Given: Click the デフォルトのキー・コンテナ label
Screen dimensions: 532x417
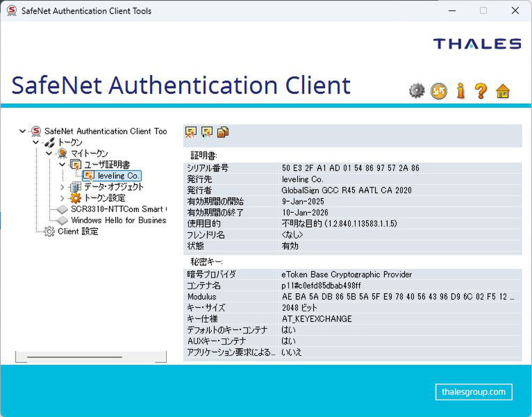Looking at the screenshot, I should (x=227, y=330).
